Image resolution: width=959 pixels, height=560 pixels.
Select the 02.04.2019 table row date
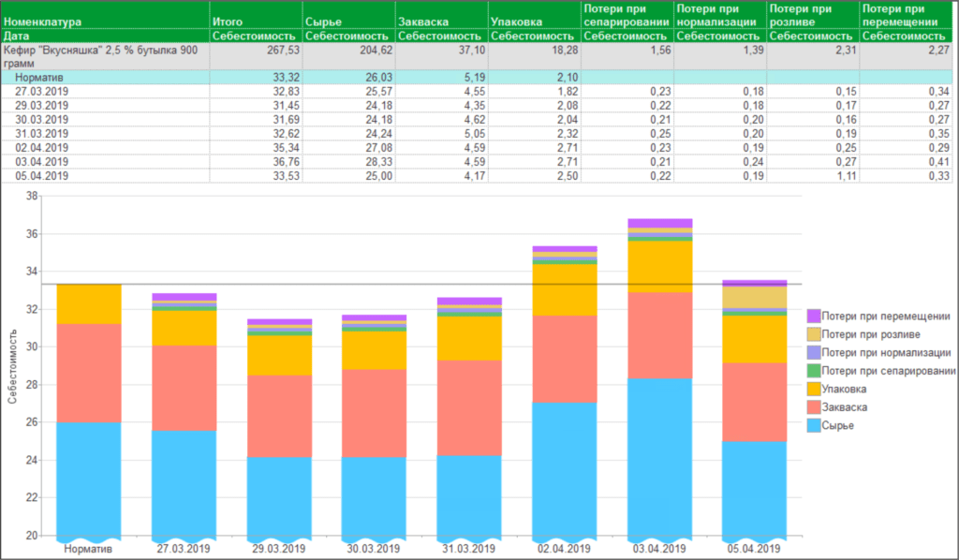click(x=41, y=148)
